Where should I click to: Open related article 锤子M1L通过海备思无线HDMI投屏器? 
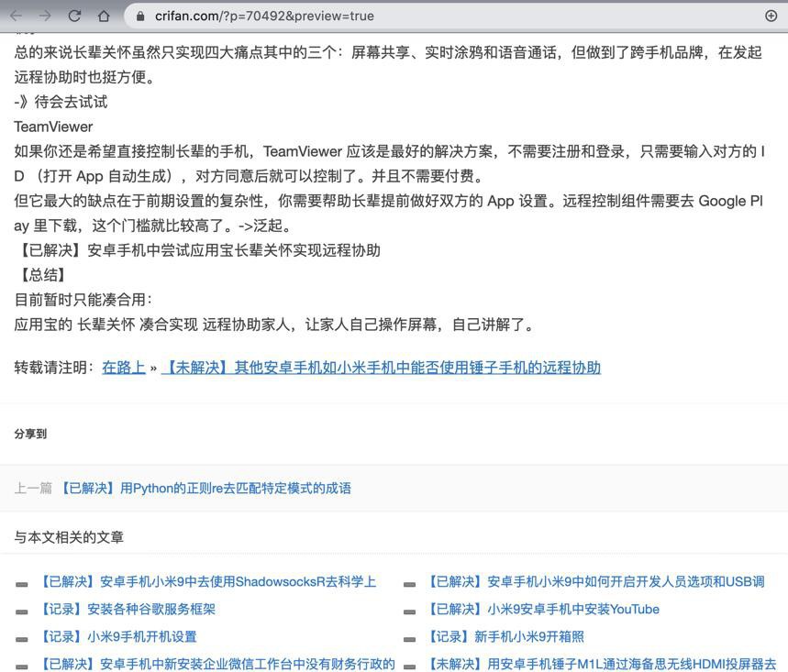coord(601,664)
